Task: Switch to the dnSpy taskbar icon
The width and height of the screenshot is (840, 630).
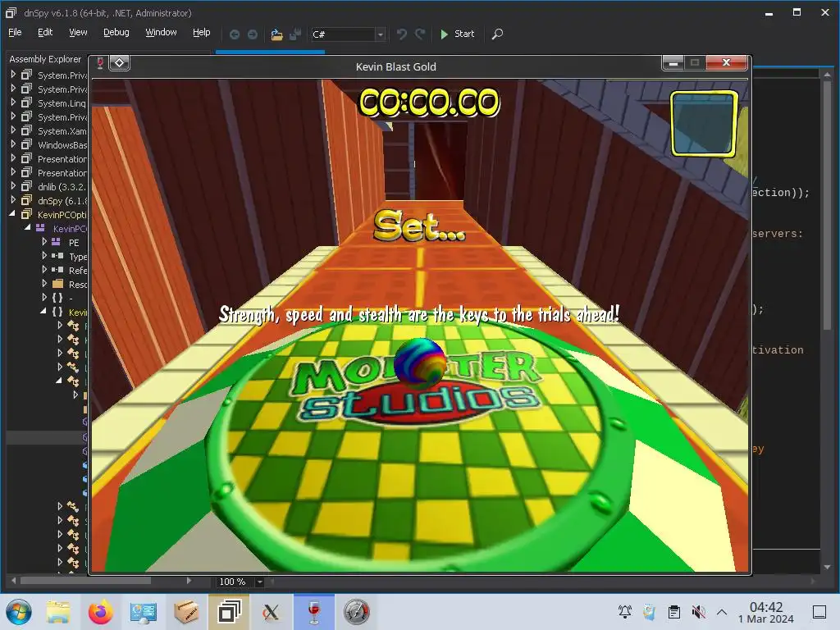Action: (x=229, y=612)
